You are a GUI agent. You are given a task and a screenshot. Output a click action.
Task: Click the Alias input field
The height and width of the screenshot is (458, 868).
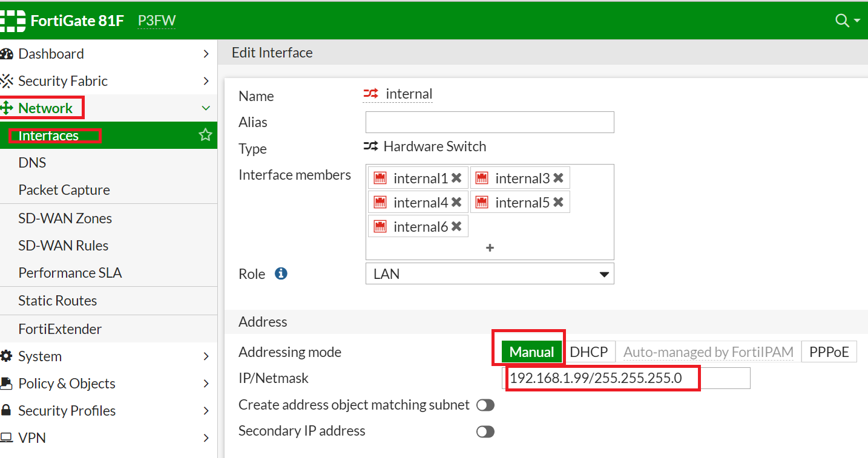click(x=490, y=122)
